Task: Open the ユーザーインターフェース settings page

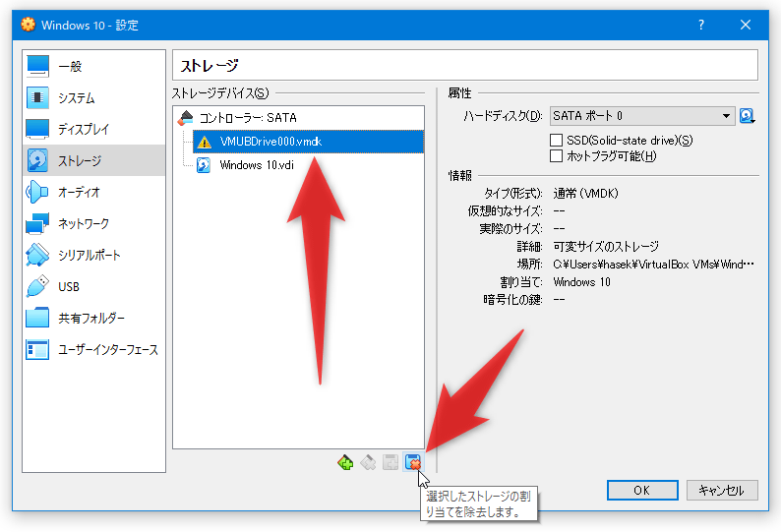Action: coord(93,349)
